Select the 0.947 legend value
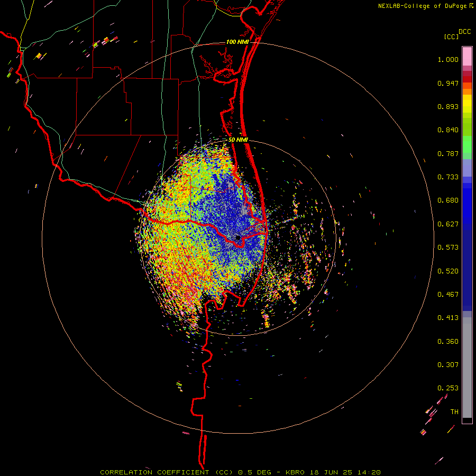The width and height of the screenshot is (476, 476). click(448, 83)
